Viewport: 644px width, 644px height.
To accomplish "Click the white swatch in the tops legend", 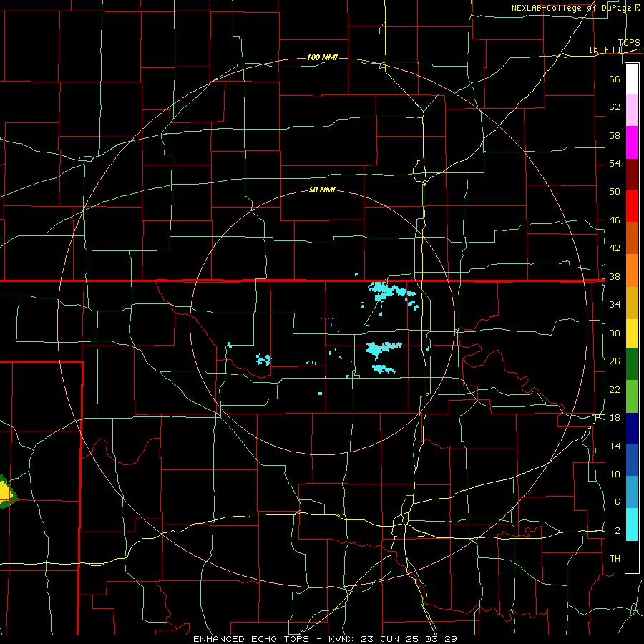I will tap(632, 79).
